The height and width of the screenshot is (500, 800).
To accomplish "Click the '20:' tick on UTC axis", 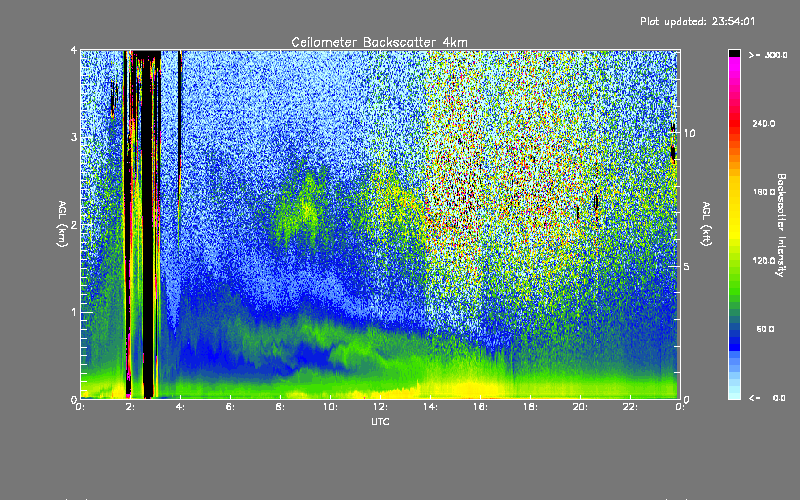I will click(x=580, y=407).
